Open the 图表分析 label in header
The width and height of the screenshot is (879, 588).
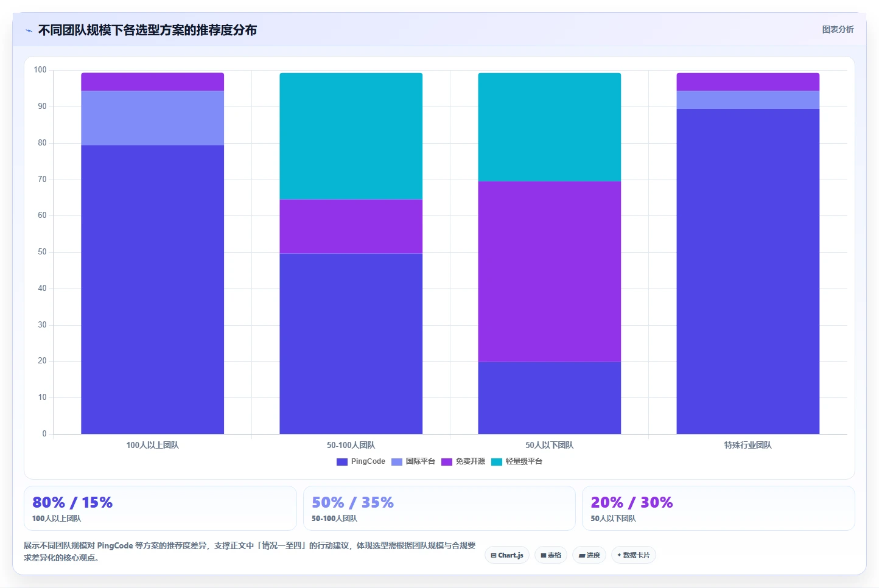(838, 29)
